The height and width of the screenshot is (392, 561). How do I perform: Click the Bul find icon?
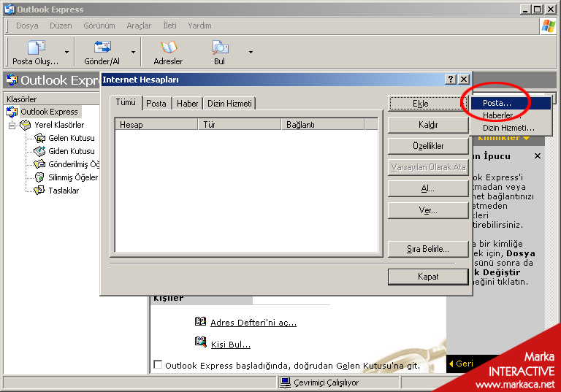(220, 47)
